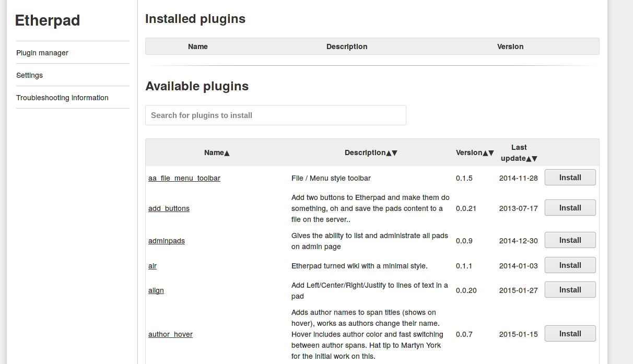
Task: Sort available plugins by Version
Action: [475, 152]
